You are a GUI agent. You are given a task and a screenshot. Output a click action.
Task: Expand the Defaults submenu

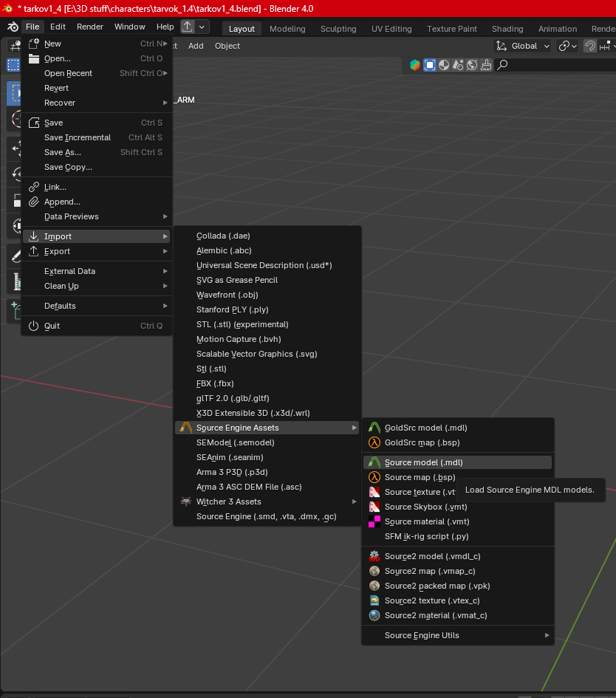point(97,306)
